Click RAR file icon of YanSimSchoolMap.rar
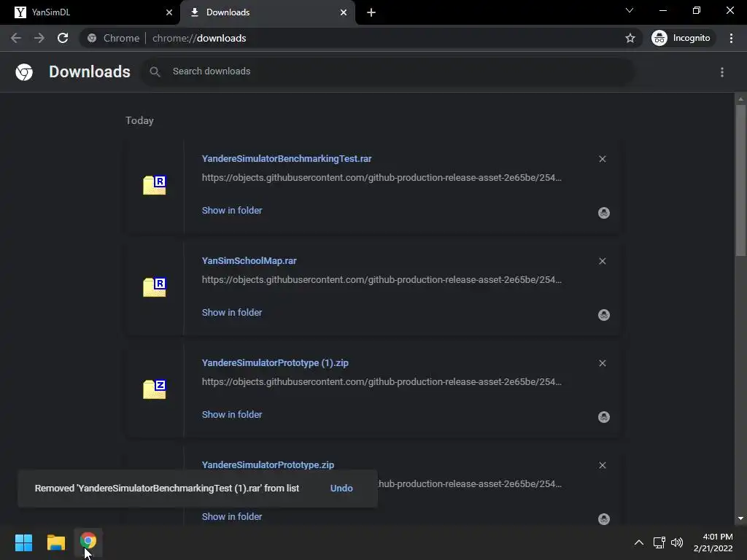Image resolution: width=747 pixels, height=560 pixels. (155, 287)
